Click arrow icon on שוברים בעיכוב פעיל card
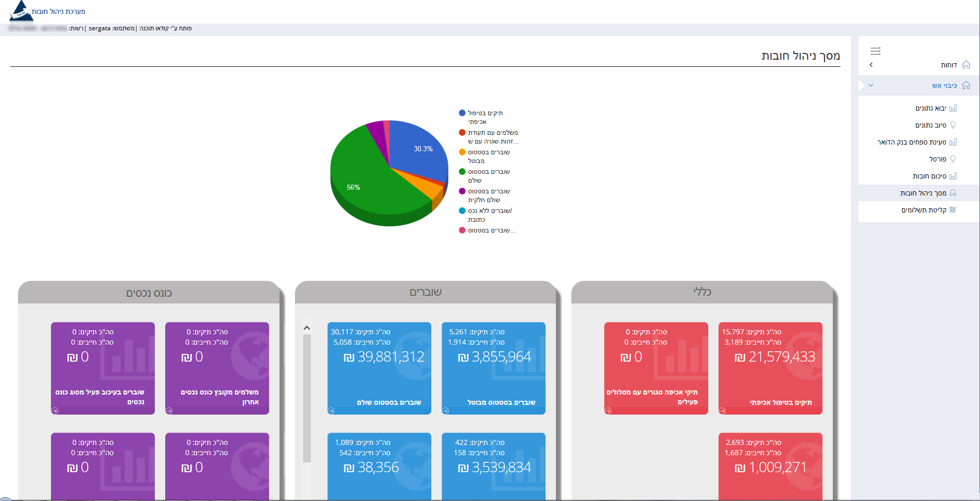 (55, 411)
